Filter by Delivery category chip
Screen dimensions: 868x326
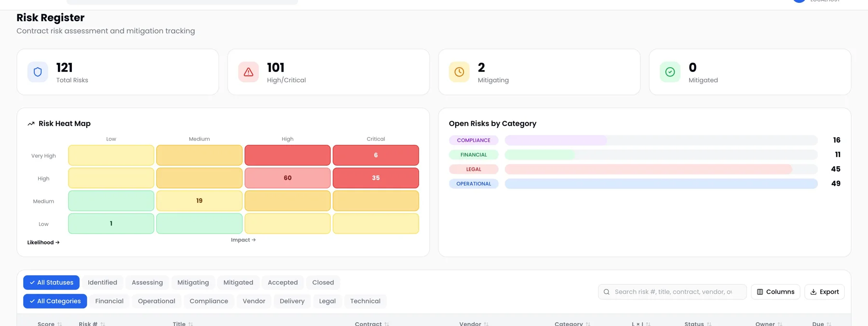[x=292, y=301]
